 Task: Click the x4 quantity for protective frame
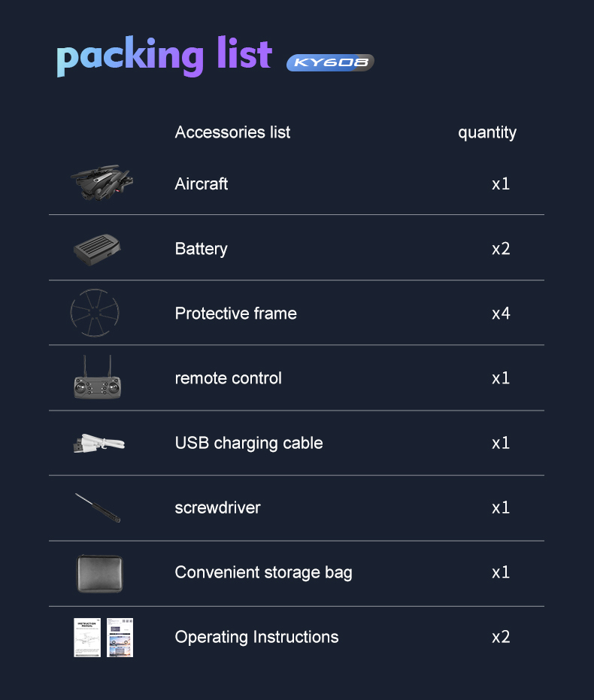coord(501,314)
